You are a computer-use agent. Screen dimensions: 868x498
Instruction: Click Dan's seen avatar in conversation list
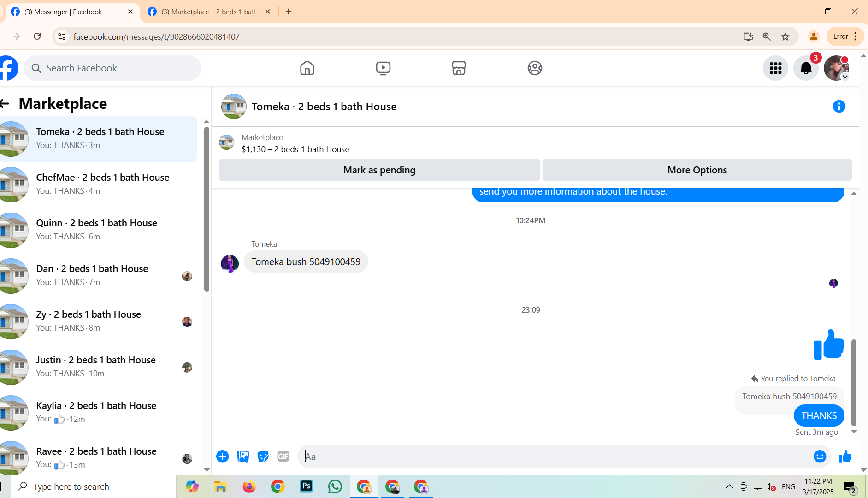pyautogui.click(x=187, y=276)
